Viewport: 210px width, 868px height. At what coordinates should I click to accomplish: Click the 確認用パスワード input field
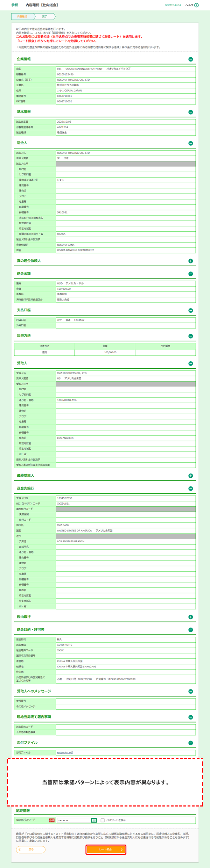coord(73,820)
